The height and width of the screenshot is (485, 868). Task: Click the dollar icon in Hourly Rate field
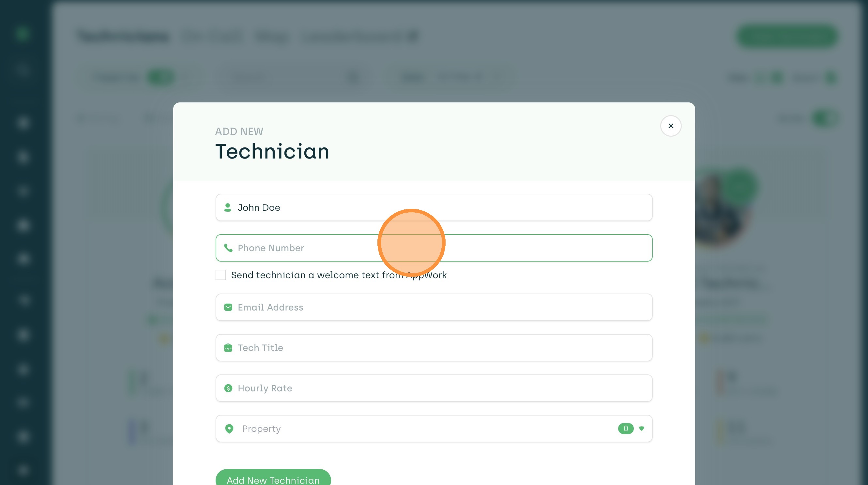click(228, 388)
